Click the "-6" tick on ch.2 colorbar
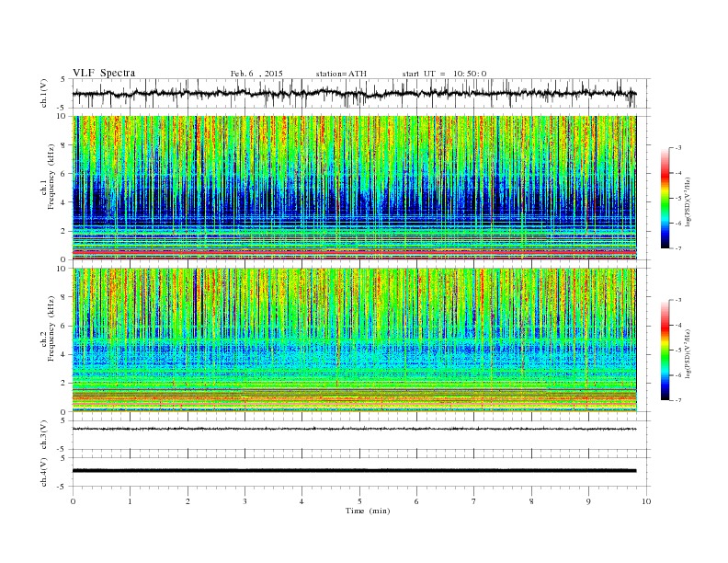Viewport: 728px width, 563px height. pyautogui.click(x=677, y=375)
